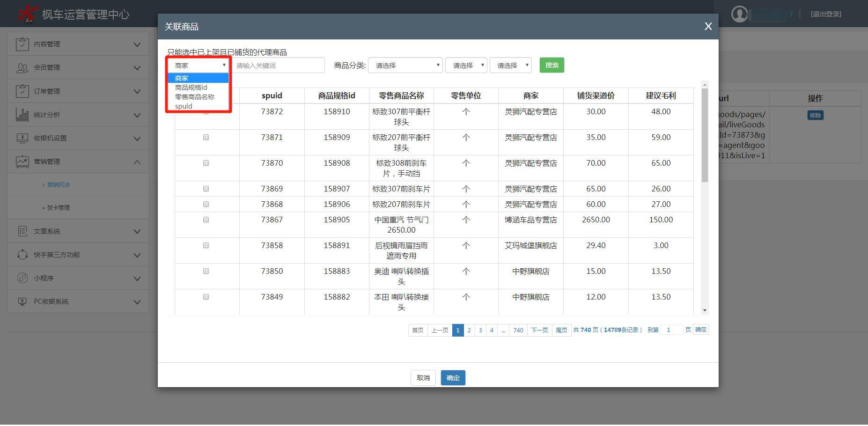Choose spuid option in dropdown list
868x426 pixels.
(199, 106)
